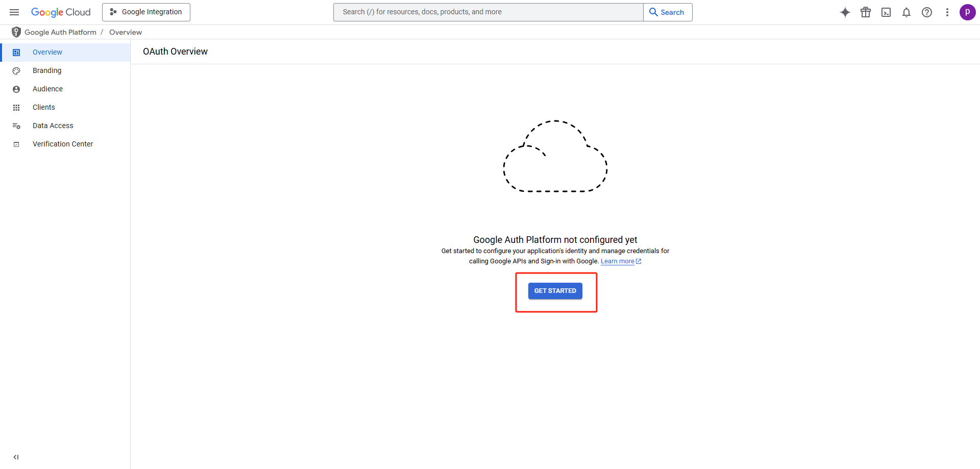980x469 pixels.
Task: Open the Data Access page
Action: coord(53,126)
